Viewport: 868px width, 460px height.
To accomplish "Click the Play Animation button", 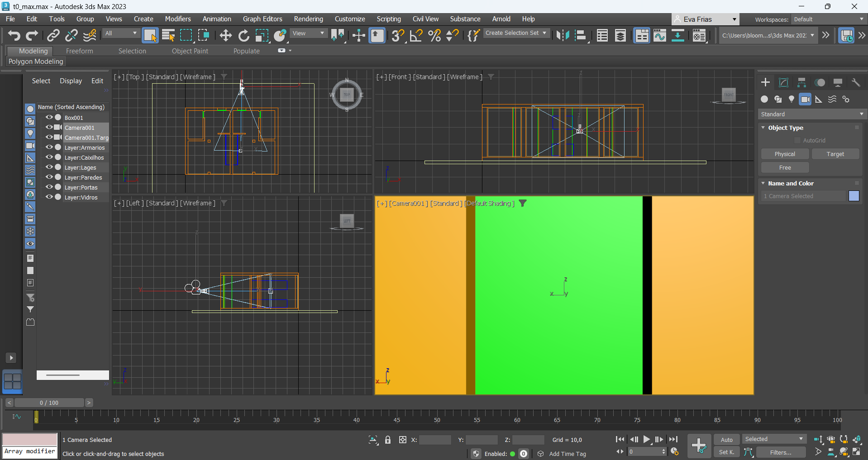I will click(x=647, y=439).
